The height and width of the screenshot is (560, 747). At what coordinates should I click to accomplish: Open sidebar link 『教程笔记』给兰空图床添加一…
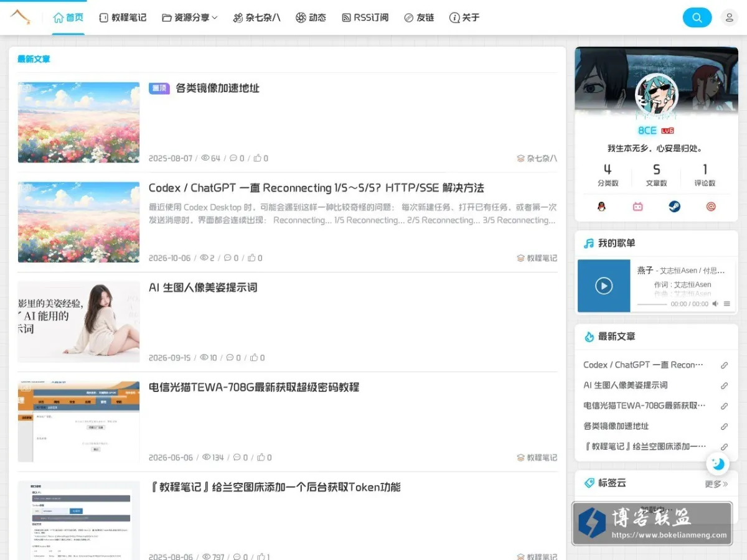tap(644, 447)
